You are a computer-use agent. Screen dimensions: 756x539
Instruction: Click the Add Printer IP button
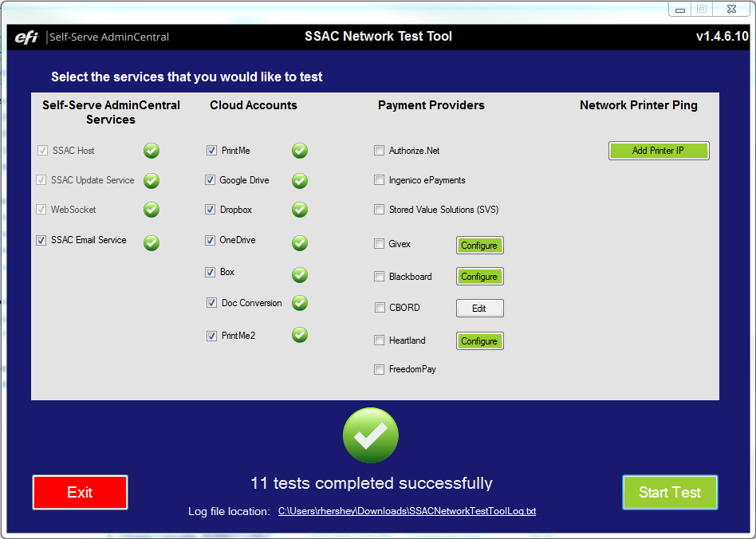(x=659, y=151)
